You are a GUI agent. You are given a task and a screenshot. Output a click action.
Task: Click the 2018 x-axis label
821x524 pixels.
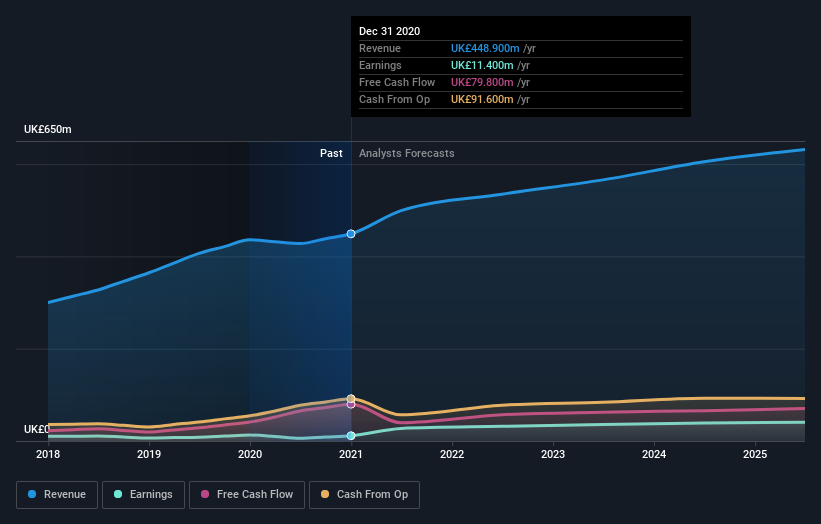48,454
